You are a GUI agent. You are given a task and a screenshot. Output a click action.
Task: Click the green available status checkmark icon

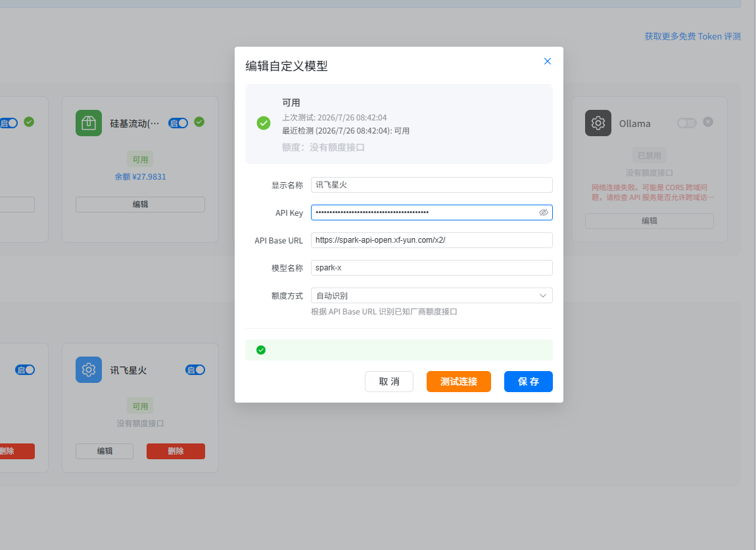[263, 123]
